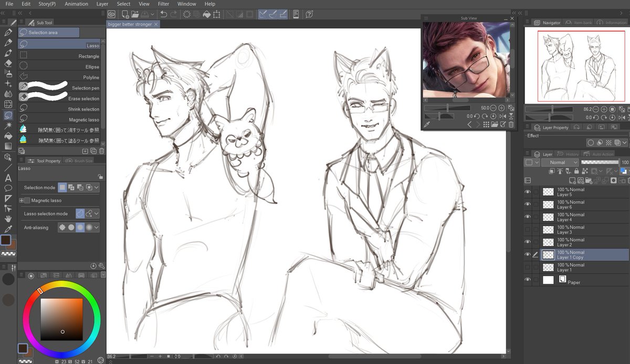The image size is (630, 364).
Task: Select the Eyedropper tool in the tool palette
Action: click(x=8, y=229)
